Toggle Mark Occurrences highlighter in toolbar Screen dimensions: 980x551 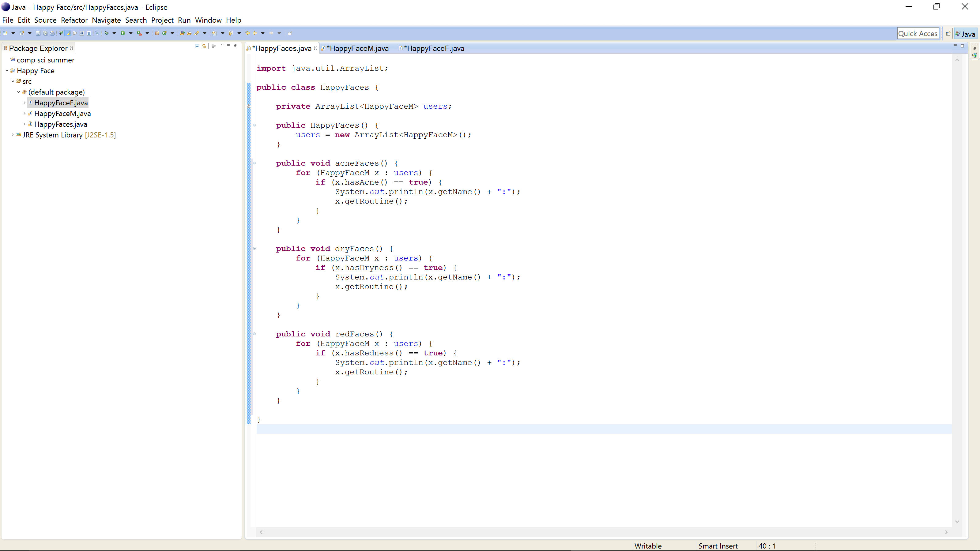coord(68,33)
